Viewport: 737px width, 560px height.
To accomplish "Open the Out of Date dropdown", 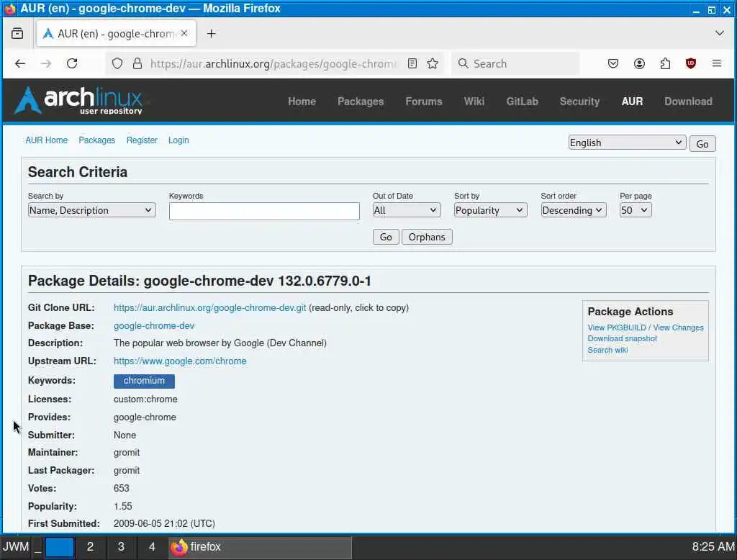I will click(x=407, y=210).
